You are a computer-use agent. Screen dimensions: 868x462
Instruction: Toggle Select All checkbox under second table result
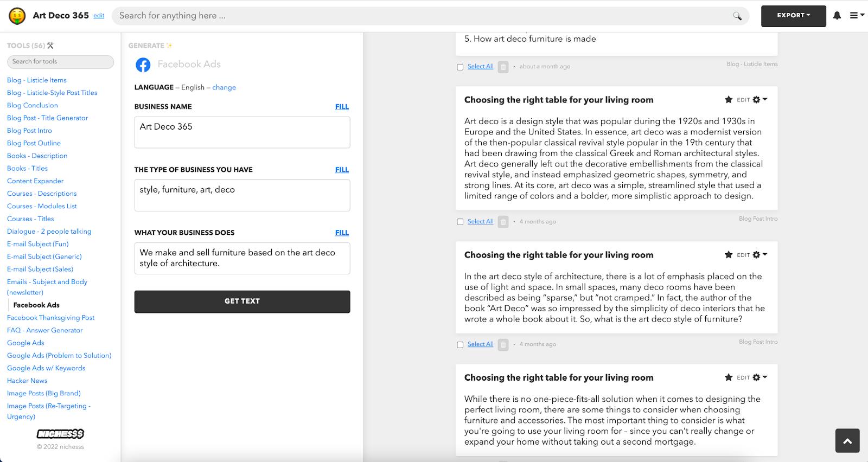coord(460,345)
